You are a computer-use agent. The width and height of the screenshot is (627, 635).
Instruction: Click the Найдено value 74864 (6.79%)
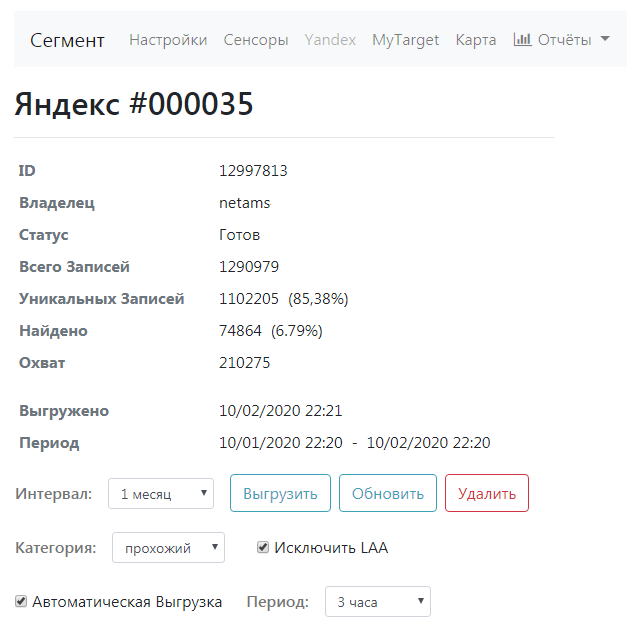click(x=271, y=330)
